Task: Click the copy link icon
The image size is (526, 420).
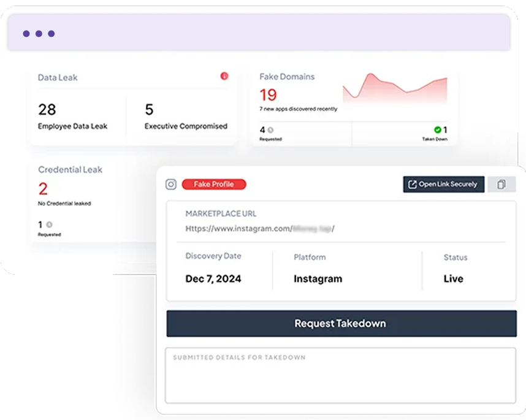Action: click(501, 185)
